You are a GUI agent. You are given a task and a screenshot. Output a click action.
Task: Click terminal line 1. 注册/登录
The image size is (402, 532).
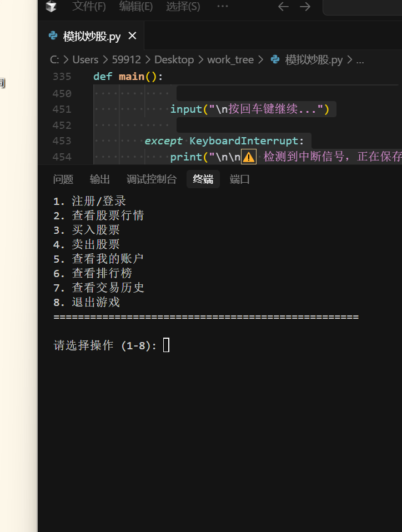coord(89,201)
